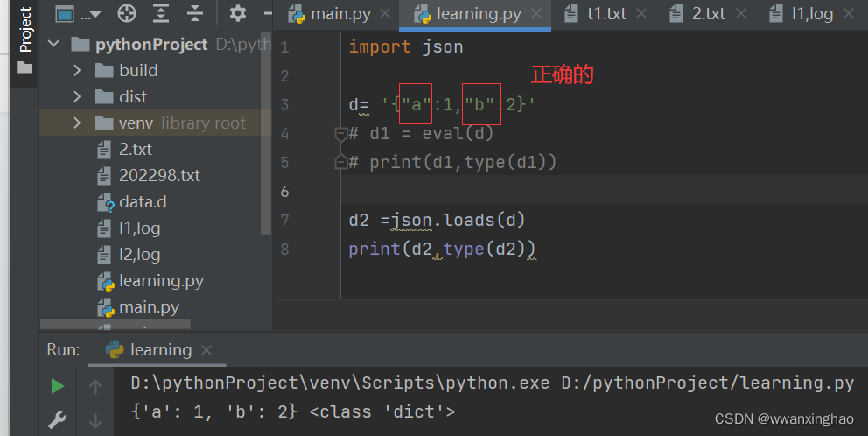Click the Expand All icon in project toolbar
The image size is (868, 436).
pyautogui.click(x=161, y=13)
